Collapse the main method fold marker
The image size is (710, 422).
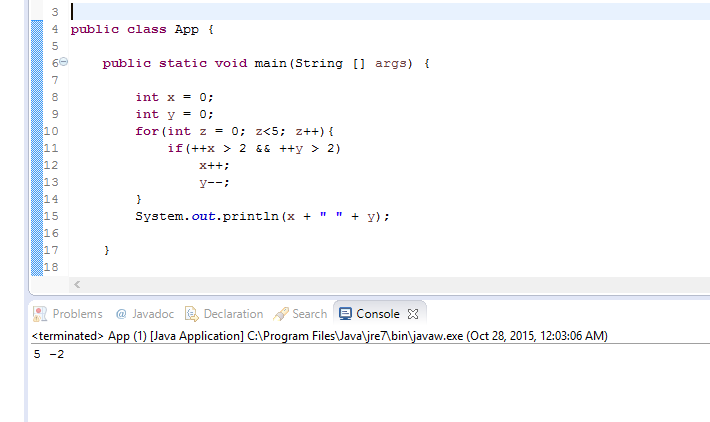63,63
